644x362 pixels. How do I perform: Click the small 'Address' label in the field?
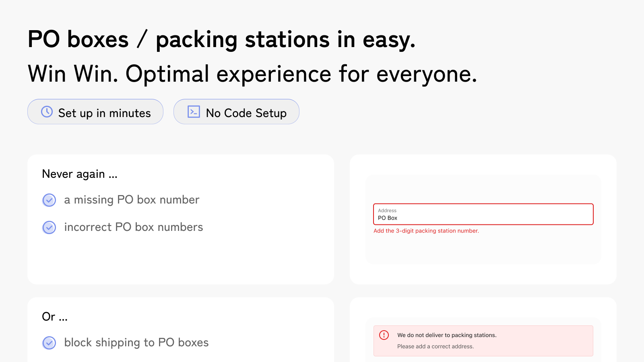tap(387, 210)
